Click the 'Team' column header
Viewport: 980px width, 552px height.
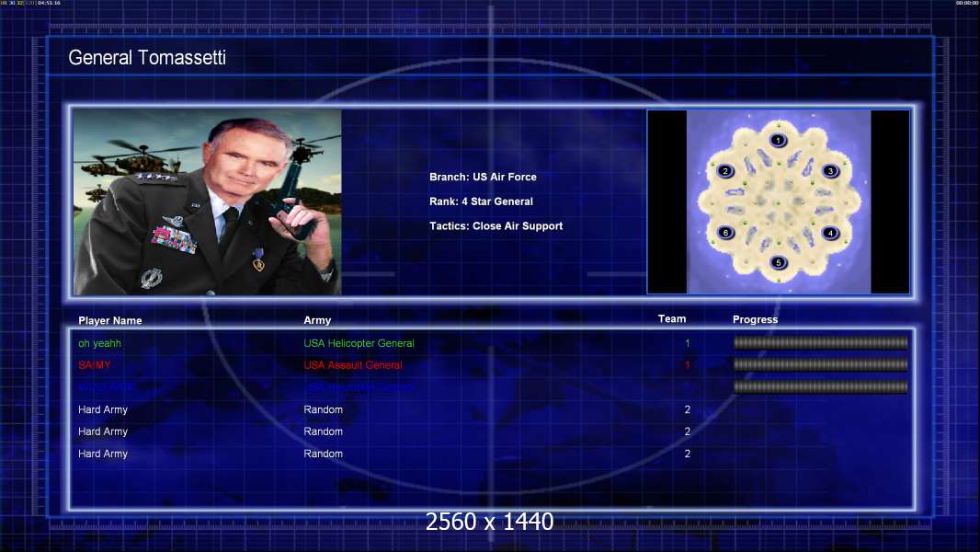point(672,319)
